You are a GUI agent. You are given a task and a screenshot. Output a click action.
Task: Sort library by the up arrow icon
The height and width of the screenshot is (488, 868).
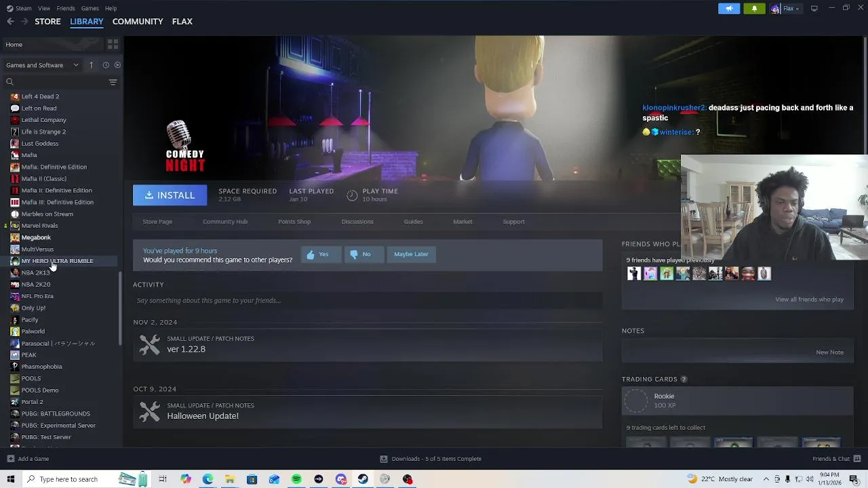point(91,65)
